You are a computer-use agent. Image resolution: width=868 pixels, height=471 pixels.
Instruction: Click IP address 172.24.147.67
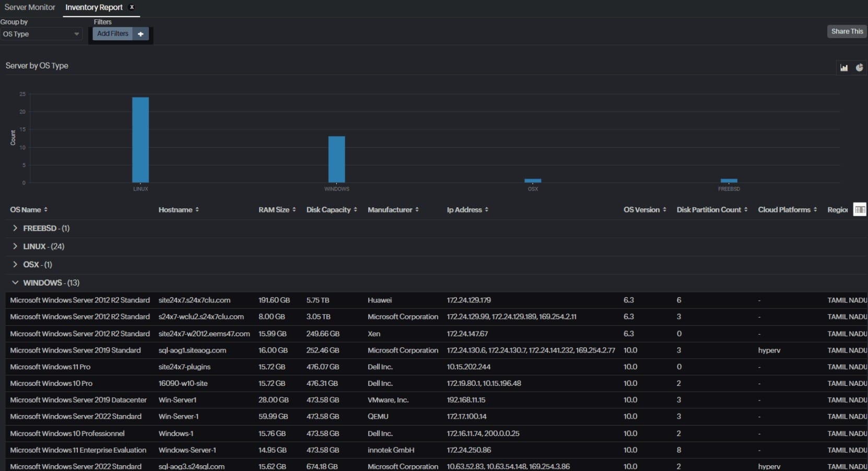pos(467,334)
